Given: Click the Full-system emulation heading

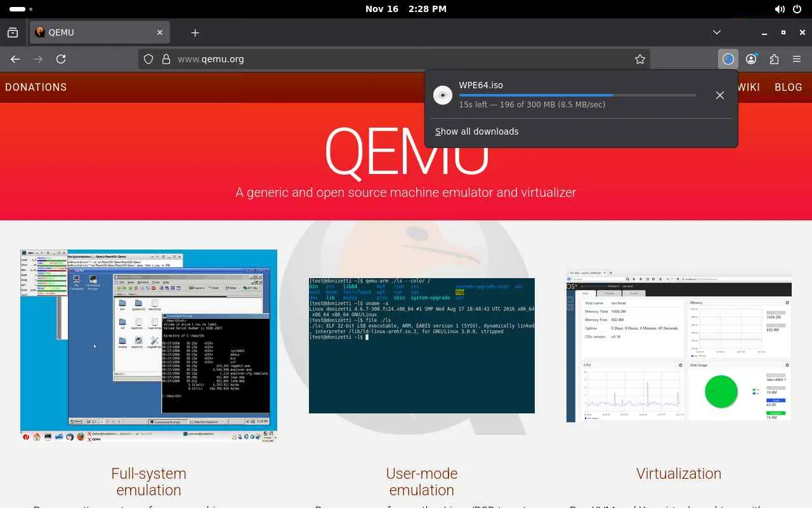Looking at the screenshot, I should 148,482.
